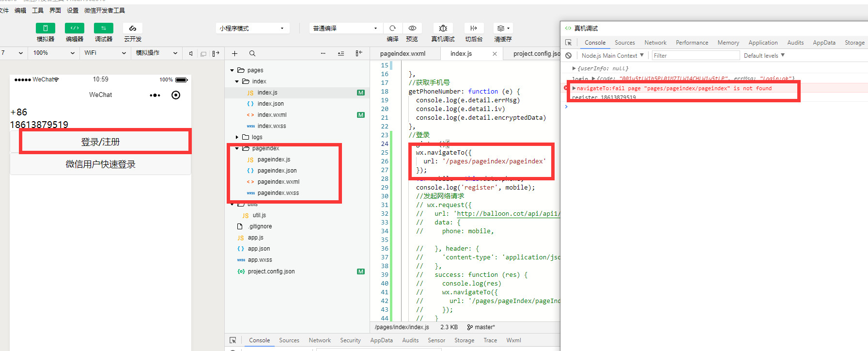This screenshot has width=868, height=351.
Task: Open index.wxml in file tree
Action: pyautogui.click(x=272, y=115)
